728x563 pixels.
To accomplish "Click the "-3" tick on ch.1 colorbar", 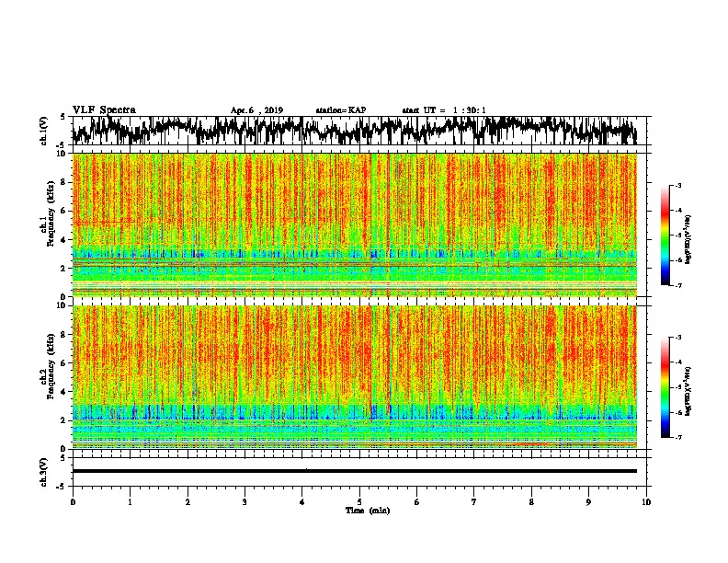I will [677, 185].
